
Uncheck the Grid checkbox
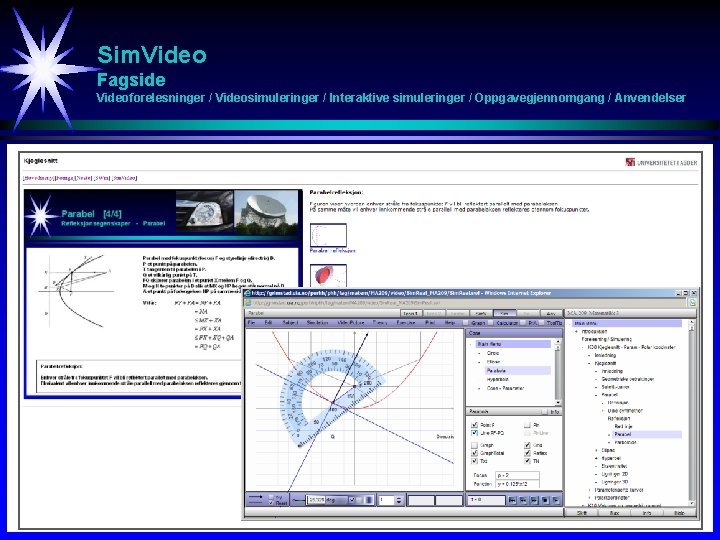(528, 445)
